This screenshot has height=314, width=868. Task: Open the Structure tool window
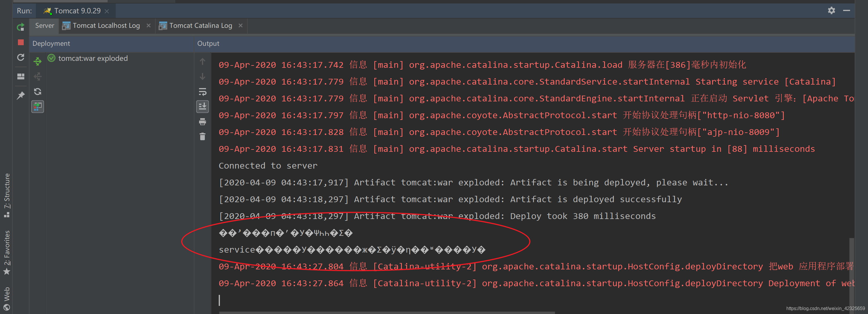coord(7,195)
